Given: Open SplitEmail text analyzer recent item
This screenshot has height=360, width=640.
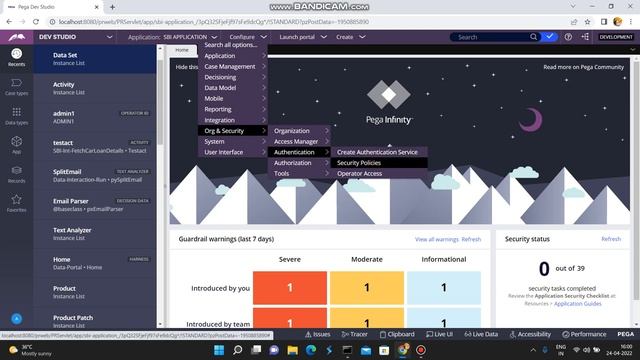Looking at the screenshot, I should click(95, 176).
